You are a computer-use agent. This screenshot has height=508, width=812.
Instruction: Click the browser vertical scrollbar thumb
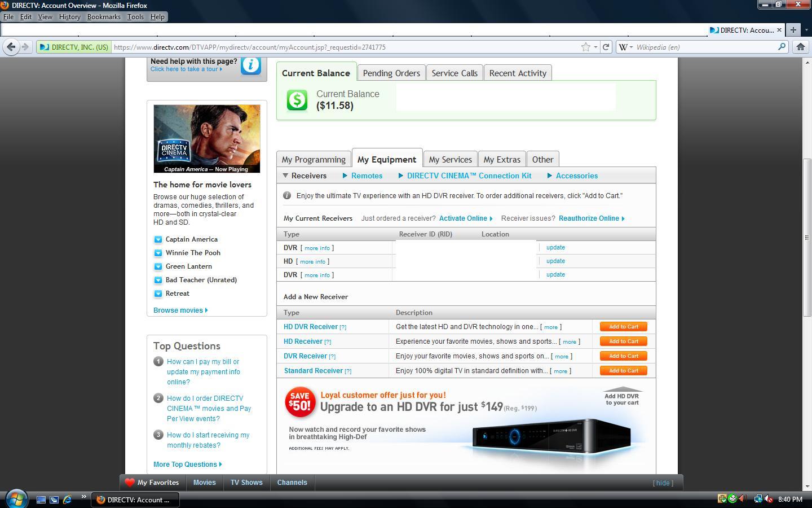pos(807,238)
